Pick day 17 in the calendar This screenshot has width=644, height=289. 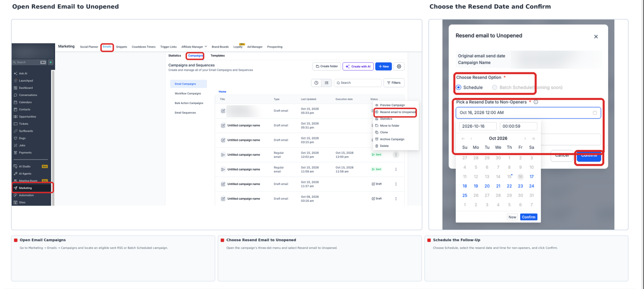coord(531,177)
